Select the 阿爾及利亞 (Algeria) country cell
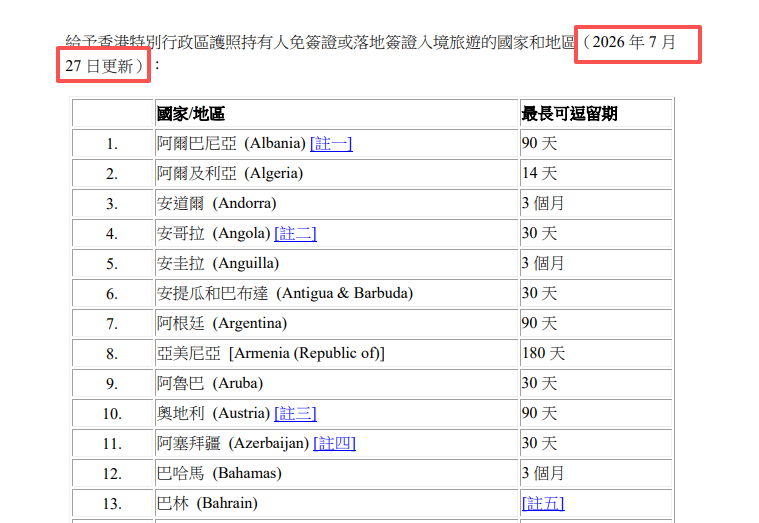Viewport: 759px width, 523px height. coord(337,173)
